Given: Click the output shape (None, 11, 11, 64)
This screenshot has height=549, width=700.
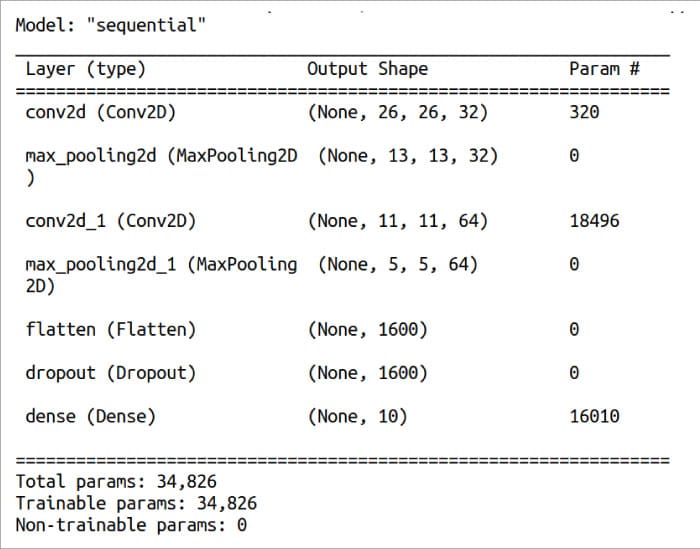Looking at the screenshot, I should (x=398, y=220).
